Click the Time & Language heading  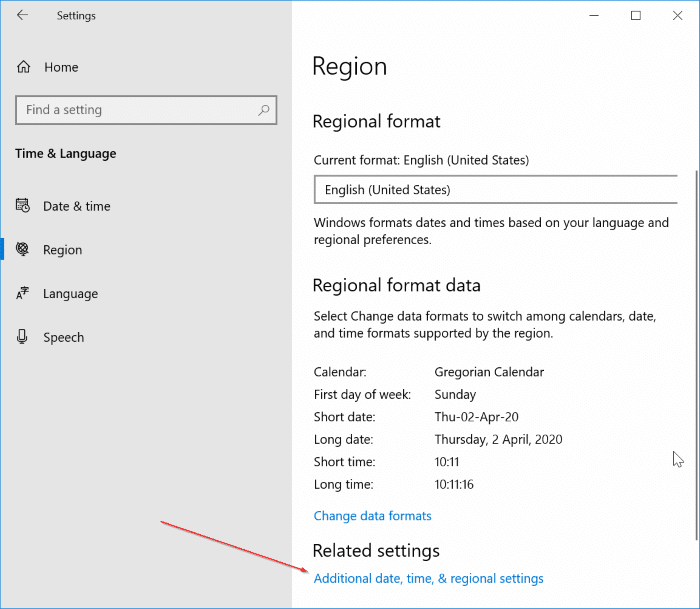(66, 154)
